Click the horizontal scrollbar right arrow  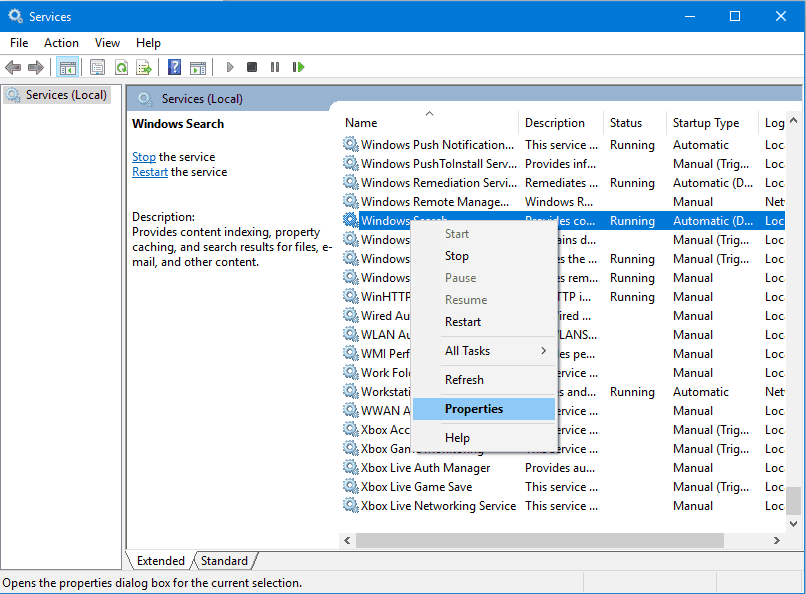pos(777,540)
